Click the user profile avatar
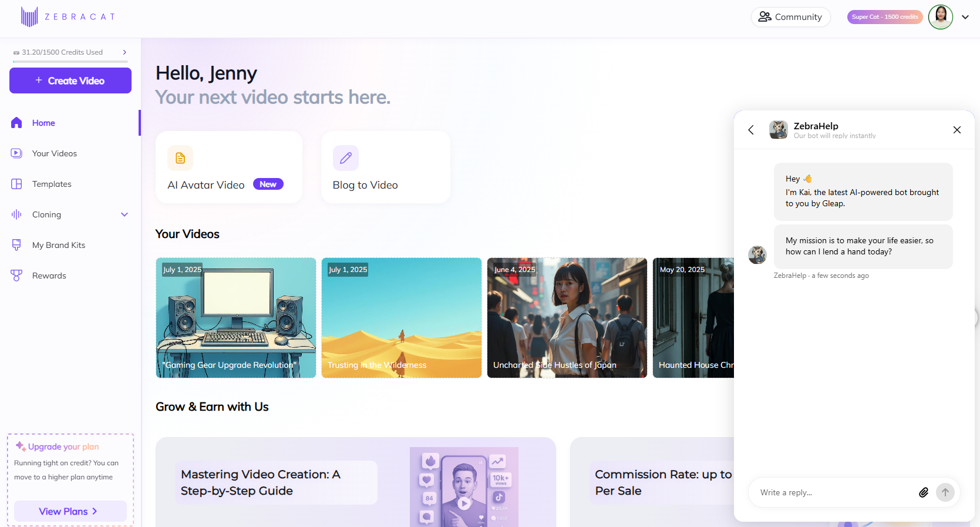 [941, 17]
